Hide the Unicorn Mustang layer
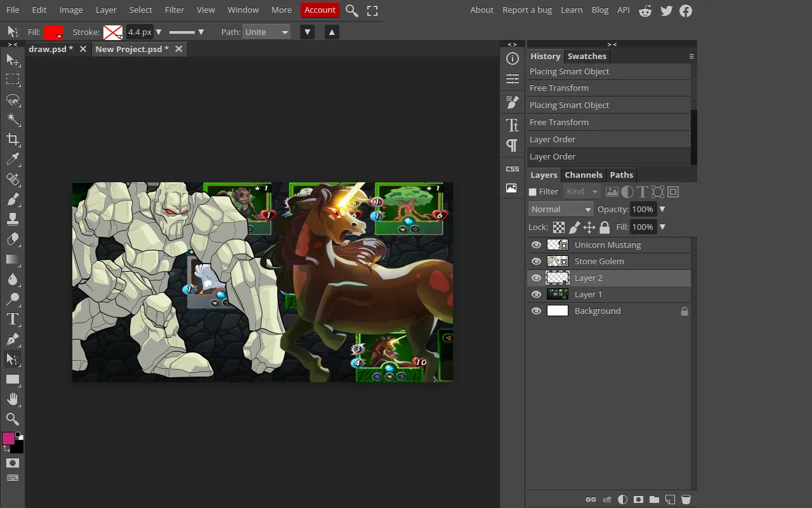 pos(537,245)
